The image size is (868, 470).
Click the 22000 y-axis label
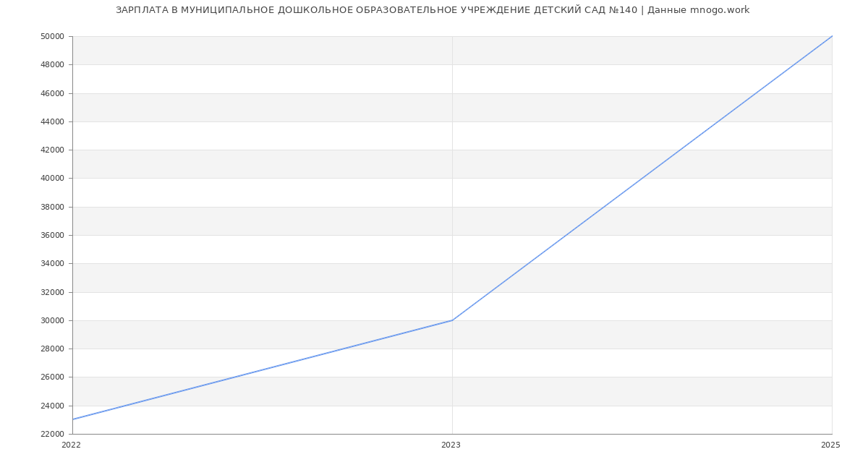pyautogui.click(x=54, y=434)
